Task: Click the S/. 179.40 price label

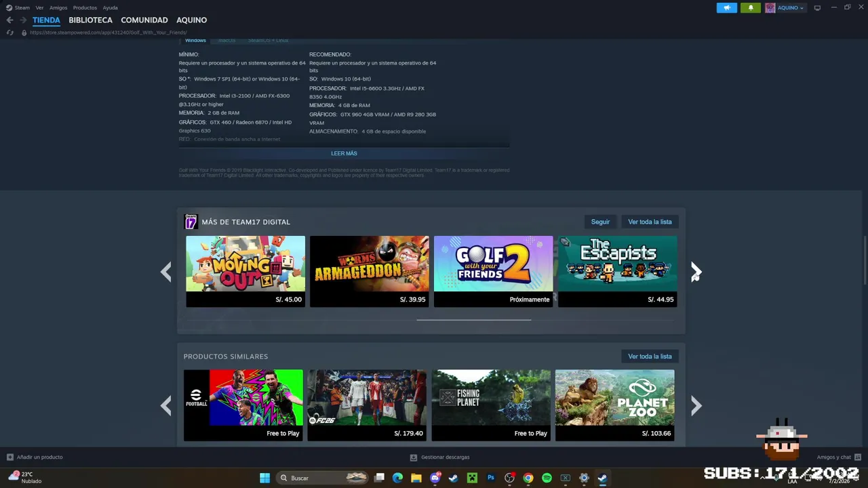Action: click(x=408, y=433)
